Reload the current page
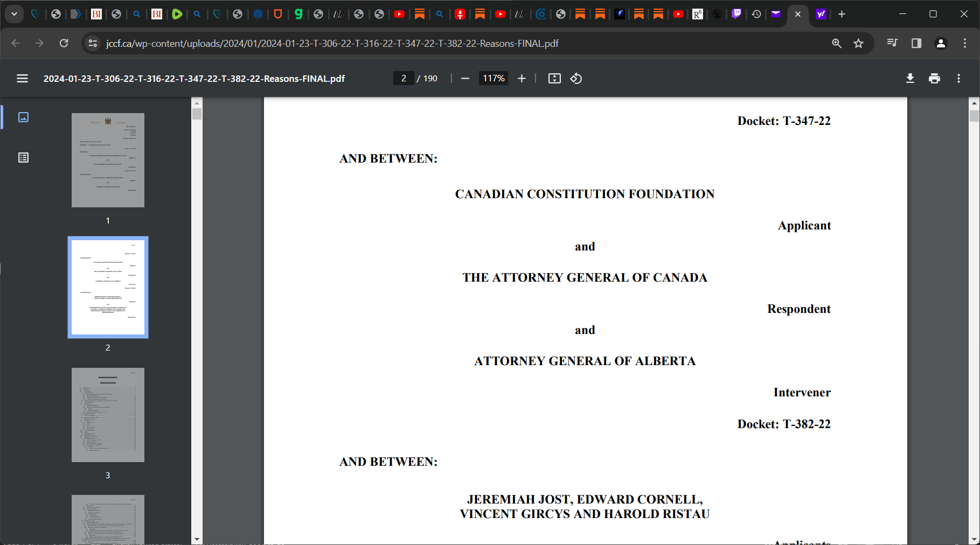980x545 pixels. click(x=64, y=43)
